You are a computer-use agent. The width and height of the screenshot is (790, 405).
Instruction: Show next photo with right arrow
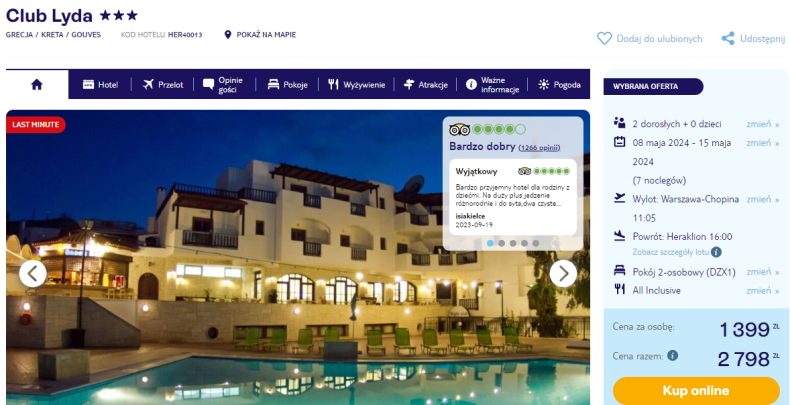563,274
